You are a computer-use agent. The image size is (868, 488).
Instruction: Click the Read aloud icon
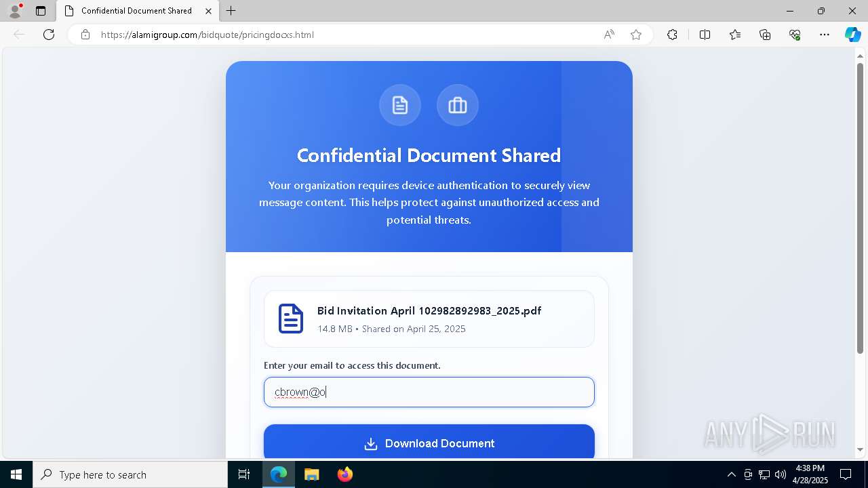[x=609, y=35]
